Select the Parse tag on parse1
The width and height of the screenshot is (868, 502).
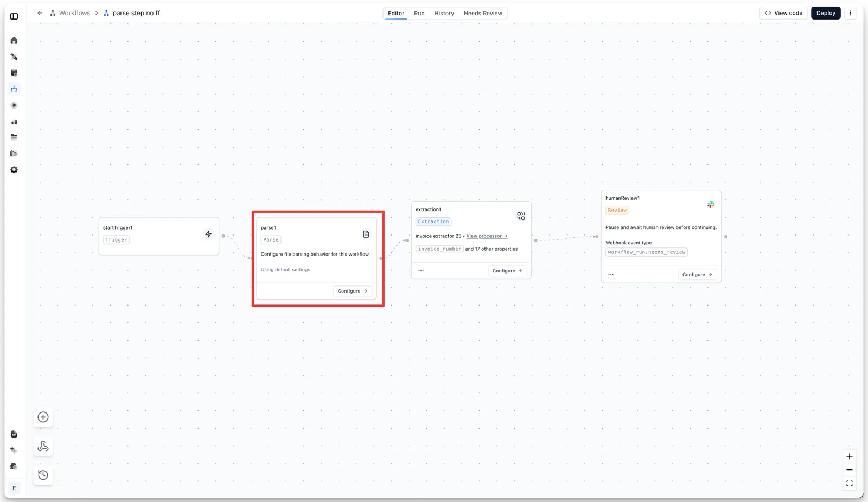271,240
